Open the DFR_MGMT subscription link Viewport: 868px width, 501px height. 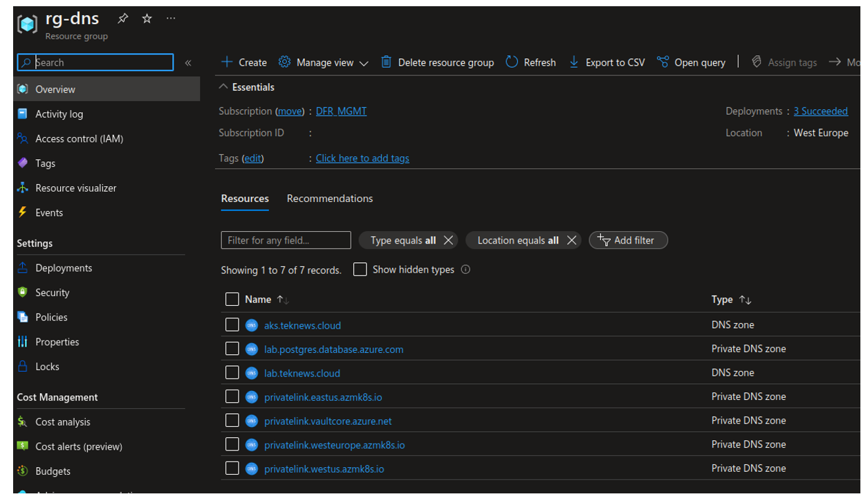tap(341, 111)
